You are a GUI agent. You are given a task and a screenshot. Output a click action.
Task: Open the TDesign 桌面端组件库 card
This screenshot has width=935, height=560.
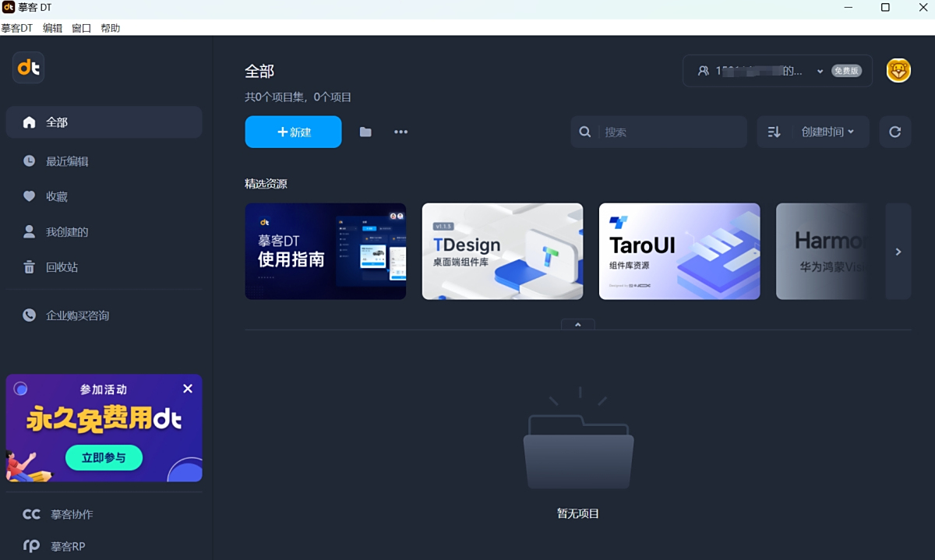[503, 252]
